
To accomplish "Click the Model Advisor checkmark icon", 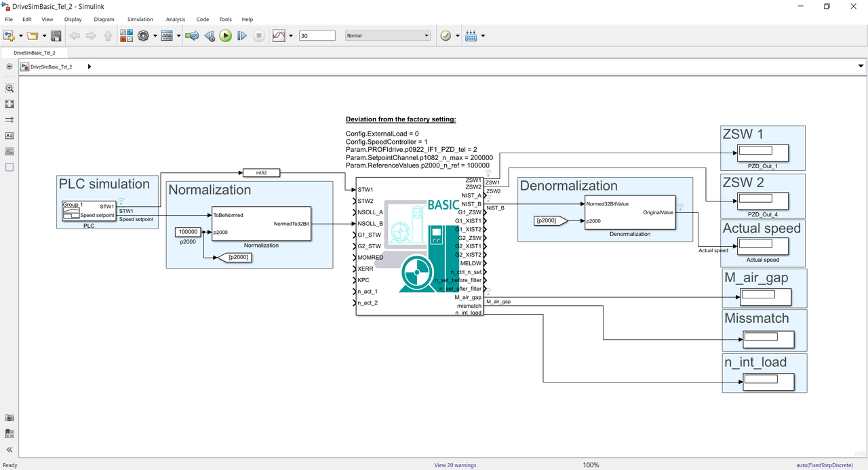I will click(446, 36).
